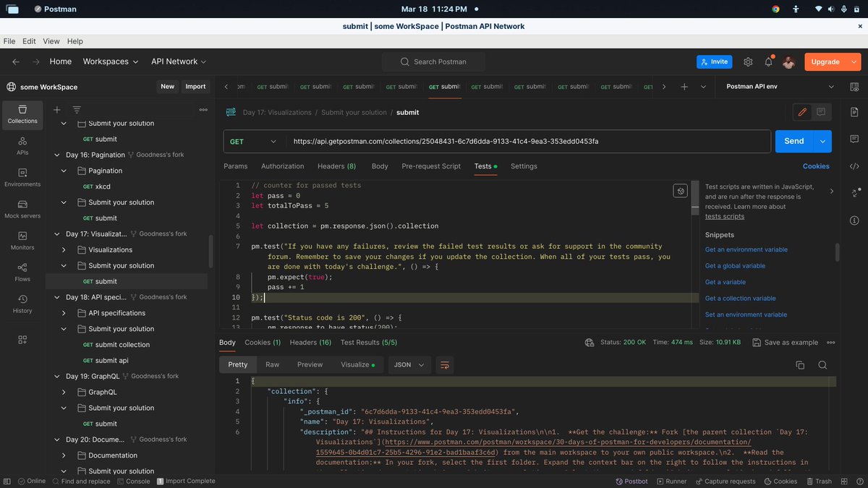868x488 pixels.
Task: Open the Workspaces dropdown
Action: pos(111,62)
